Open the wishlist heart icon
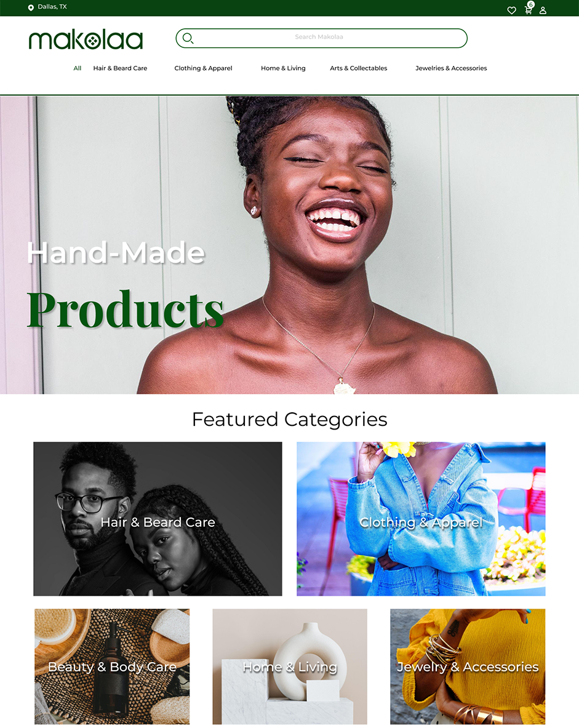 (512, 10)
